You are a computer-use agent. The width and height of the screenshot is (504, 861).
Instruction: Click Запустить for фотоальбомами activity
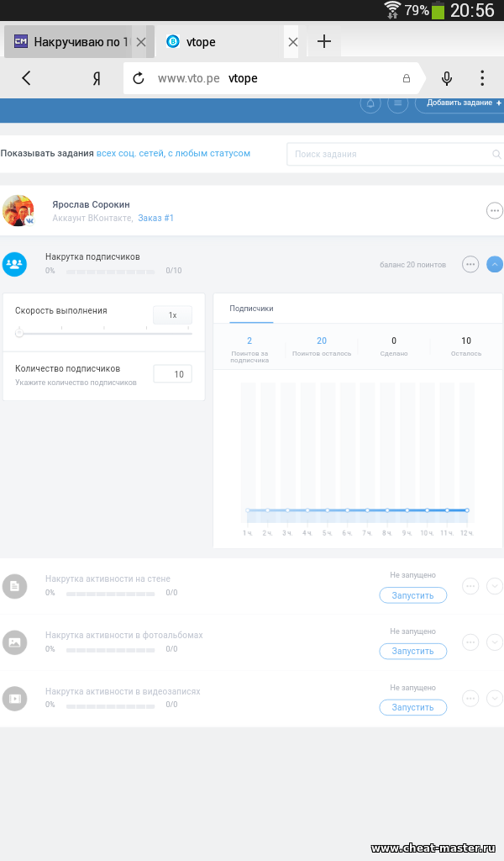[412, 651]
